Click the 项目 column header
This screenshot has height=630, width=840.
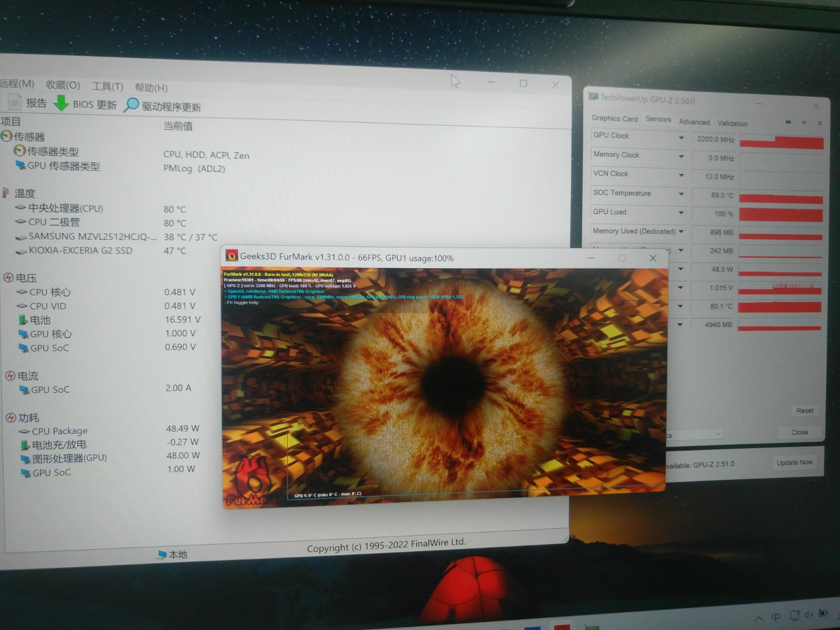tap(10, 122)
